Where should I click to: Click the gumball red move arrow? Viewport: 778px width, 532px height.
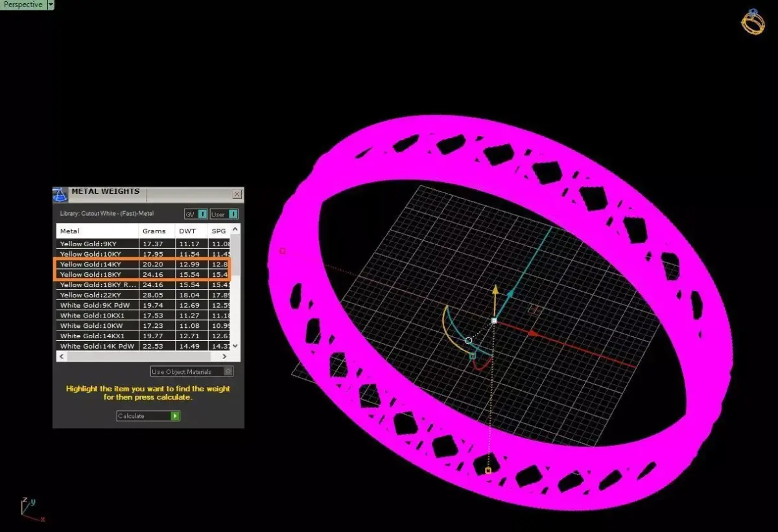(532, 333)
